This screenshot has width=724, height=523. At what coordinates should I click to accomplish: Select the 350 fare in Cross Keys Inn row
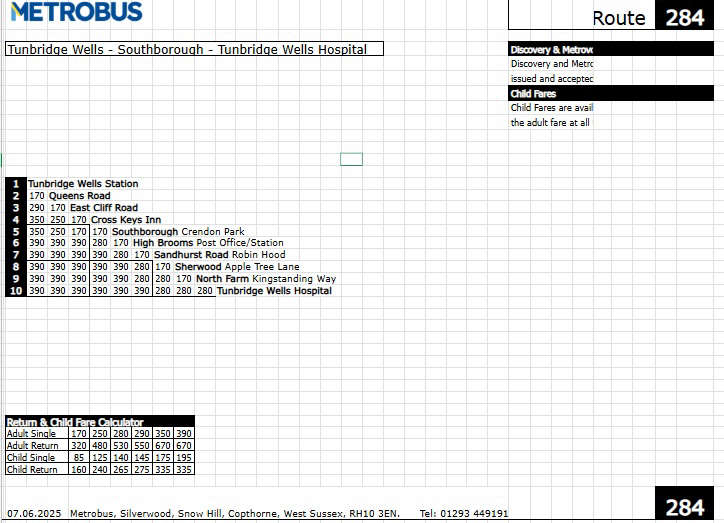pyautogui.click(x=36, y=220)
